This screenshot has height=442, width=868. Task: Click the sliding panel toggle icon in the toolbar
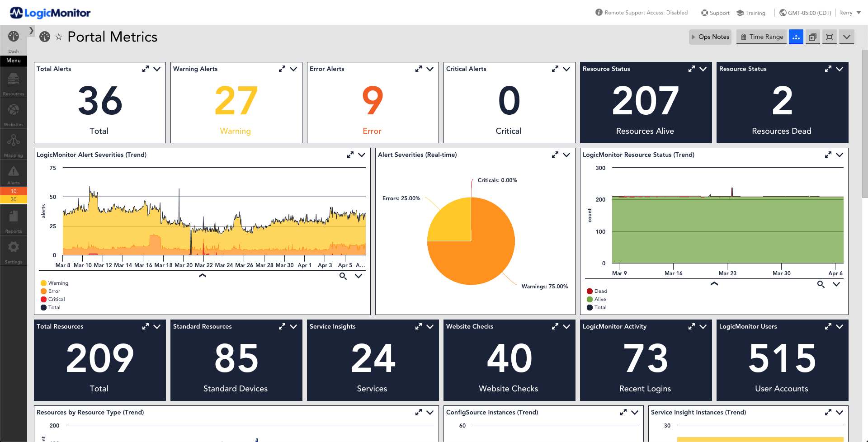[x=796, y=37]
